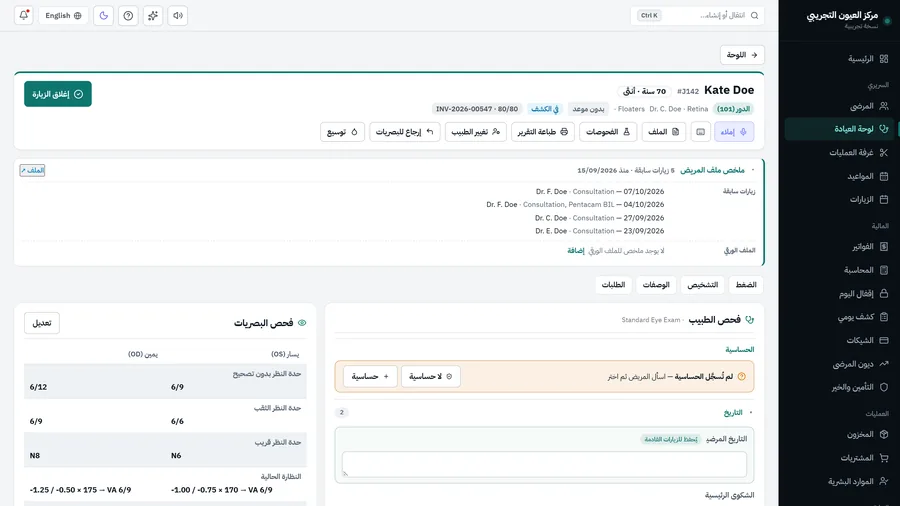This screenshot has height=506, width=900.
Task: Add an allergy with + حساسية
Action: point(370,377)
